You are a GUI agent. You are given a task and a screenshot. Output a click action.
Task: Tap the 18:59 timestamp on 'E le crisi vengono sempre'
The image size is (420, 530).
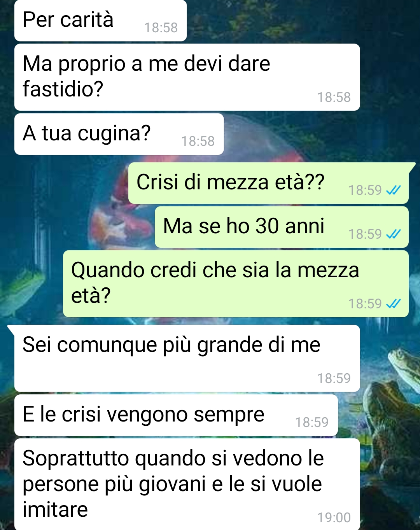point(312,422)
